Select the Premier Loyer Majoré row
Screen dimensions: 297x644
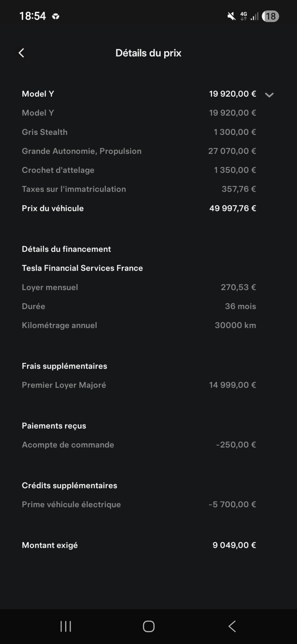139,385
